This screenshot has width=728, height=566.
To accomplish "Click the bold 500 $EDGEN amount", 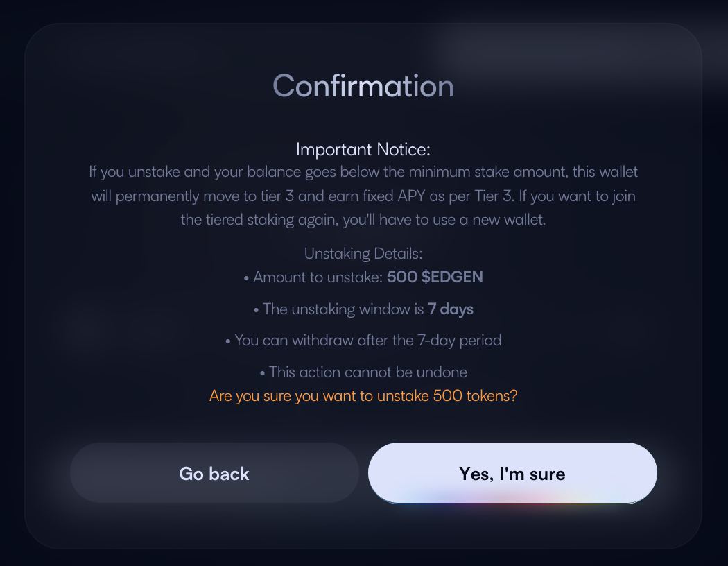I will [435, 277].
